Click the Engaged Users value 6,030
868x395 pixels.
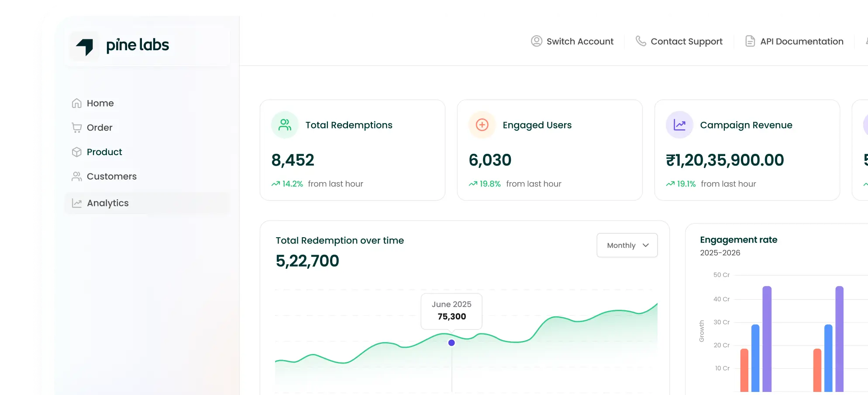[490, 160]
